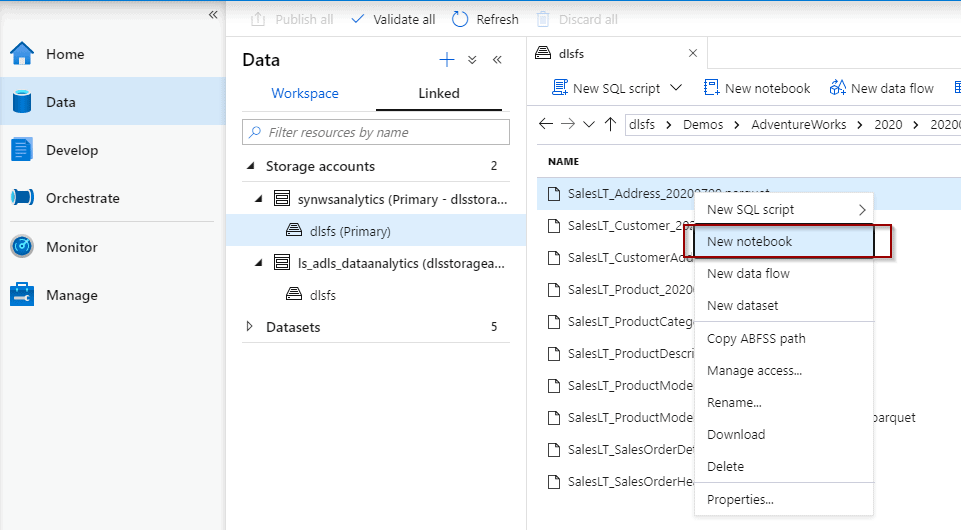Image resolution: width=961 pixels, height=530 pixels.
Task: Choose Rename from context menu
Action: pyautogui.click(x=784, y=402)
